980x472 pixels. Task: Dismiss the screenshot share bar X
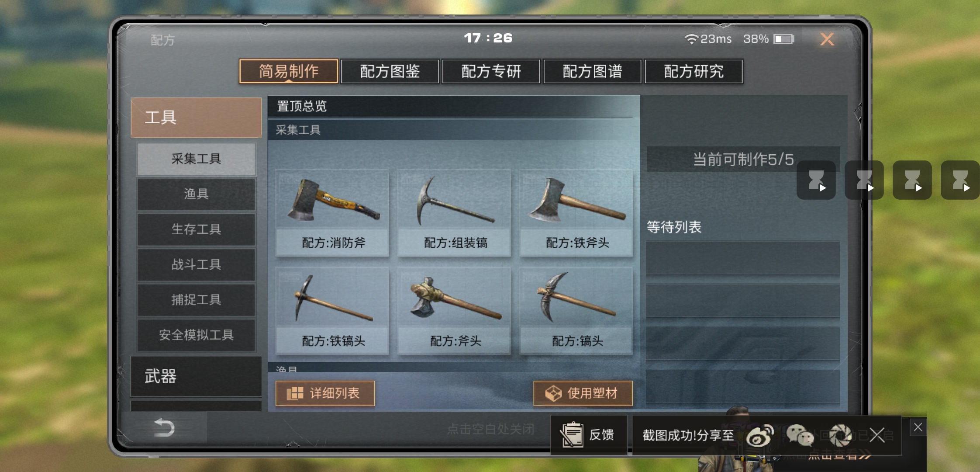pyautogui.click(x=877, y=435)
